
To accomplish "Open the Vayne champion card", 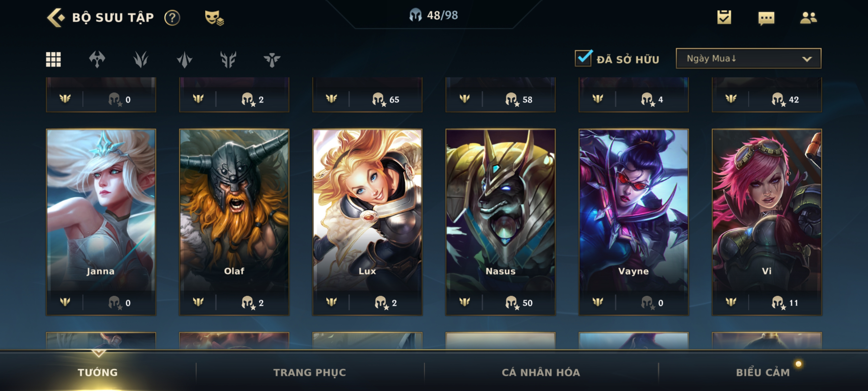I will (633, 222).
